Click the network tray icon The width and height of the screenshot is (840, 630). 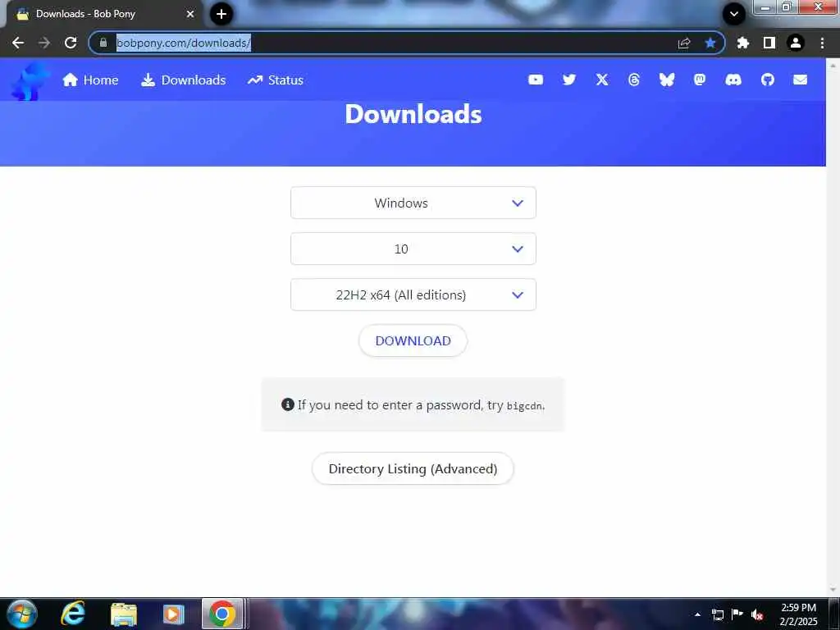[717, 614]
